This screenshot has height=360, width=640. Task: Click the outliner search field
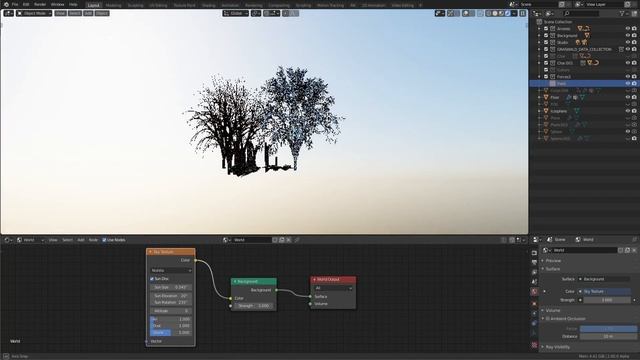tap(582, 13)
